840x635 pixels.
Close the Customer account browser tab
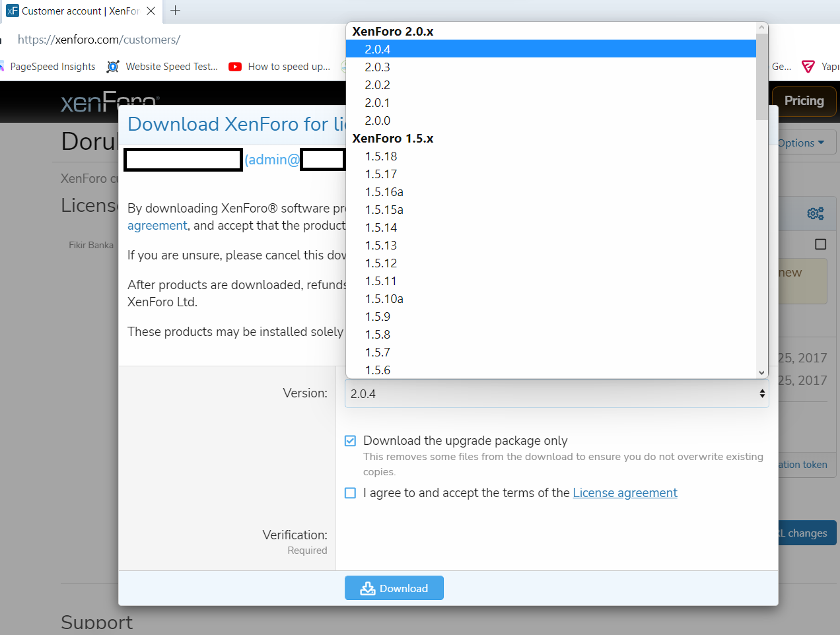coord(151,11)
